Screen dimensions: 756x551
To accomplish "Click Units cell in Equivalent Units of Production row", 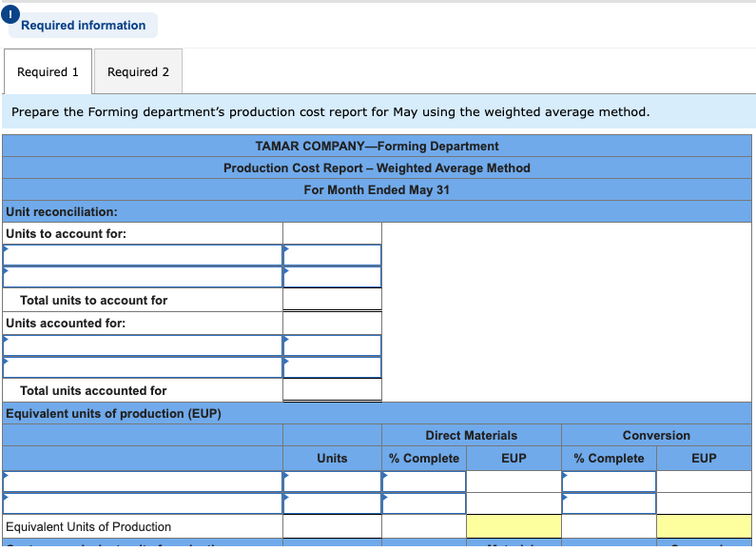I will (x=332, y=526).
